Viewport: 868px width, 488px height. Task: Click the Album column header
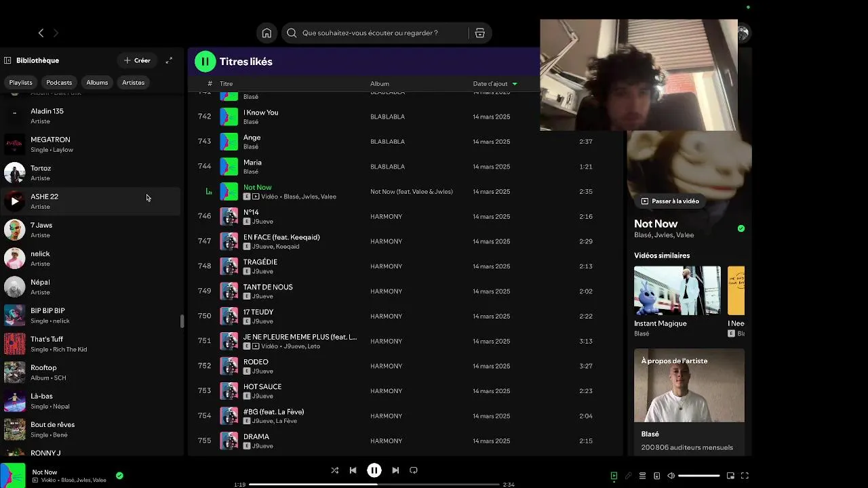(x=379, y=84)
